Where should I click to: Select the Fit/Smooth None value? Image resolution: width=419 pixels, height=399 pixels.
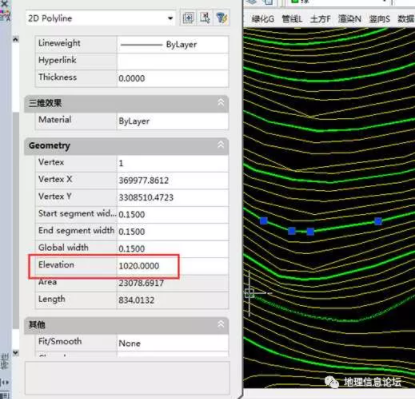point(173,343)
